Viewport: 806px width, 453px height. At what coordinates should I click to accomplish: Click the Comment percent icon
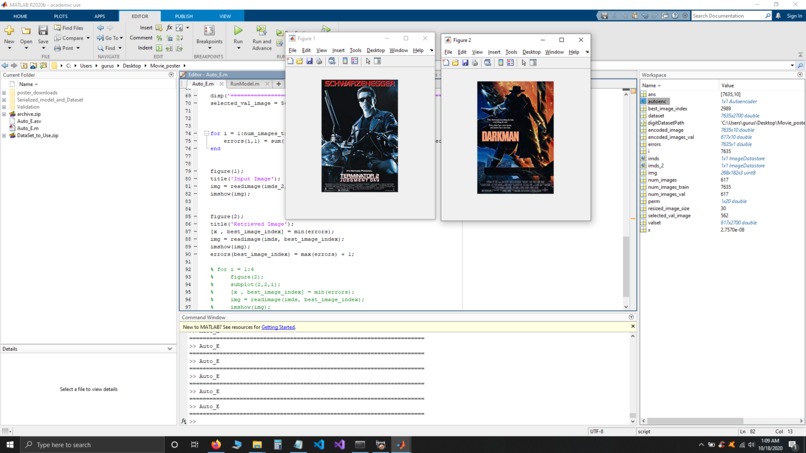[159, 38]
